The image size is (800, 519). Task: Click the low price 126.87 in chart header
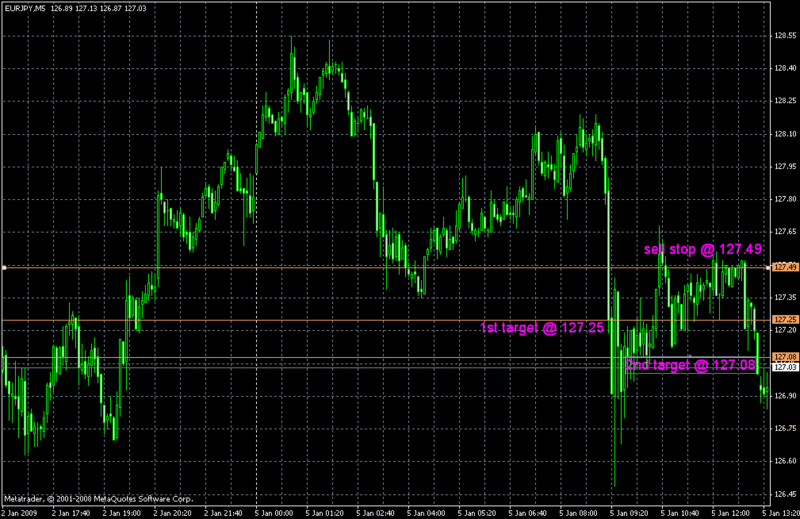[x=110, y=9]
